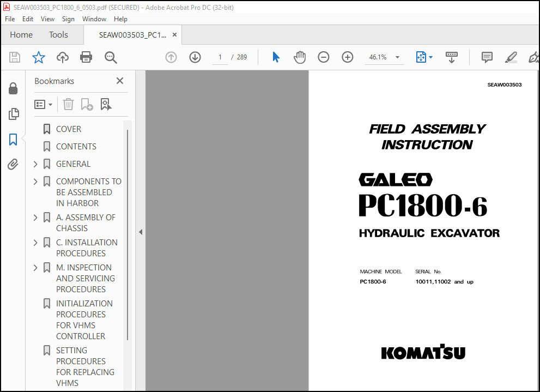The height and width of the screenshot is (392, 540).
Task: Switch to the Home tab
Action: (21, 35)
